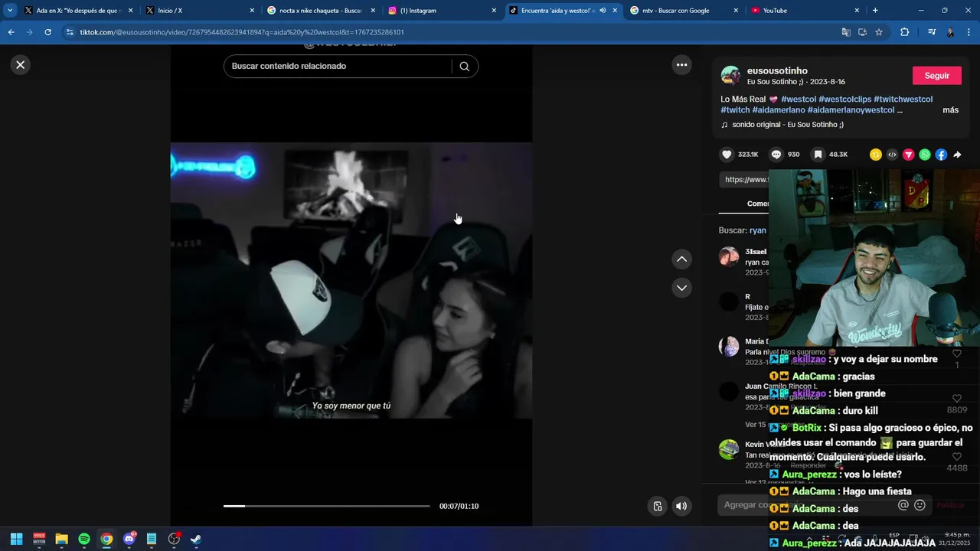The image size is (980, 551).
Task: Share the video on WhatsApp
Action: 925,155
